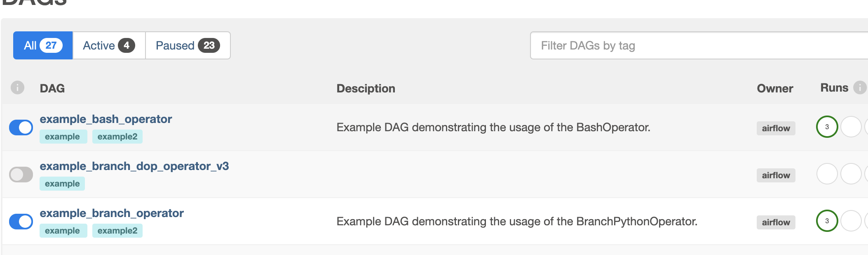The width and height of the screenshot is (868, 255).
Task: Click second empty run circle for example_branch_operator
Action: tap(851, 221)
